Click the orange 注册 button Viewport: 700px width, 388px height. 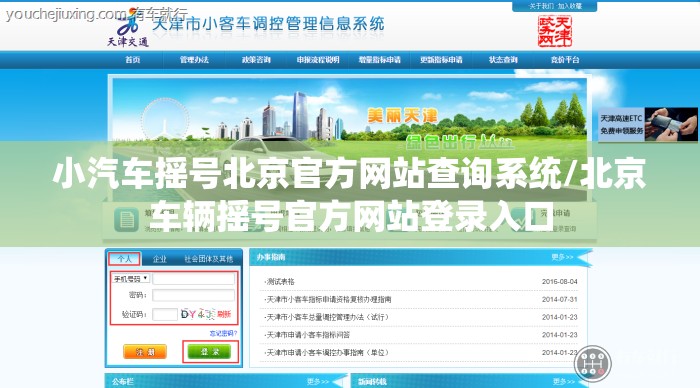(145, 352)
